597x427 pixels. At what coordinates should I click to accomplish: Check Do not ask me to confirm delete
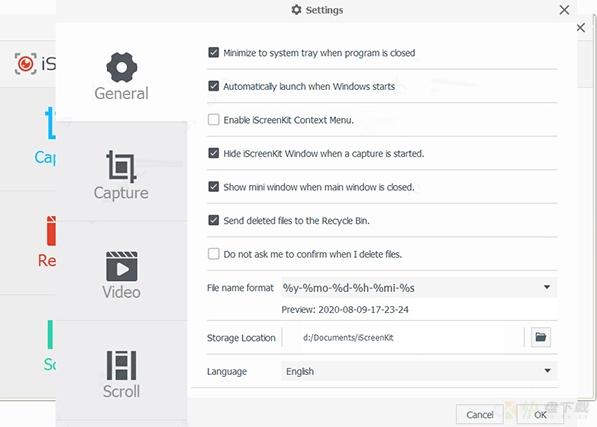click(214, 253)
